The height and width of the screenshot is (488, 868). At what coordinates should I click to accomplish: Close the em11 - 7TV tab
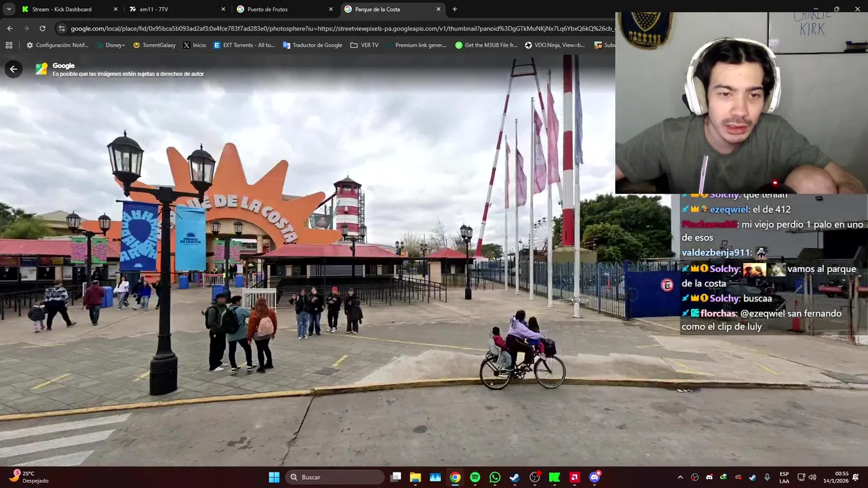point(223,9)
